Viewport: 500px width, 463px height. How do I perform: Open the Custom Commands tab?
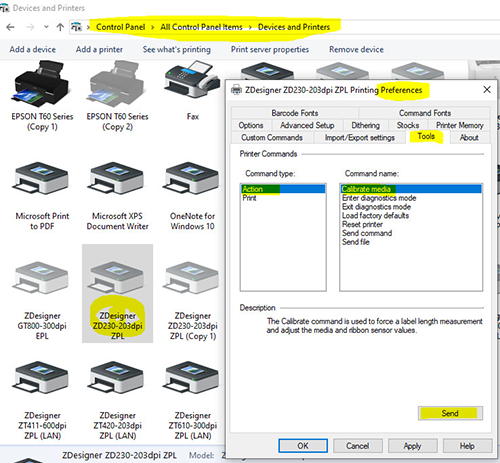pos(272,138)
